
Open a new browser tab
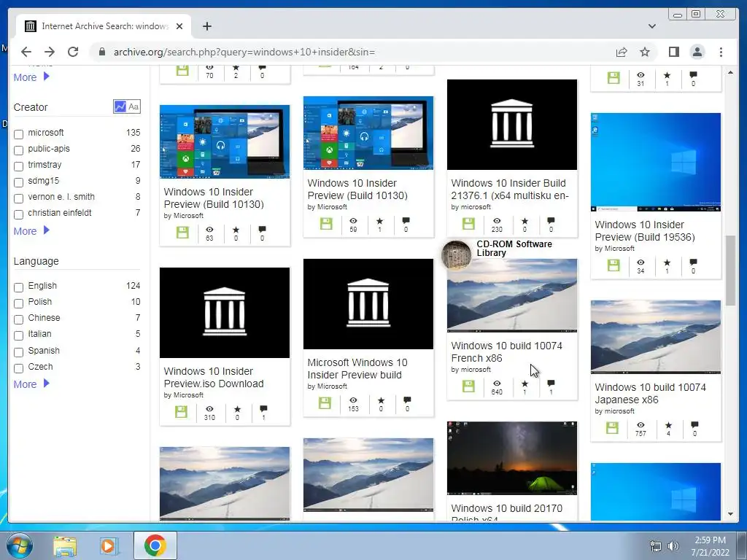click(206, 26)
